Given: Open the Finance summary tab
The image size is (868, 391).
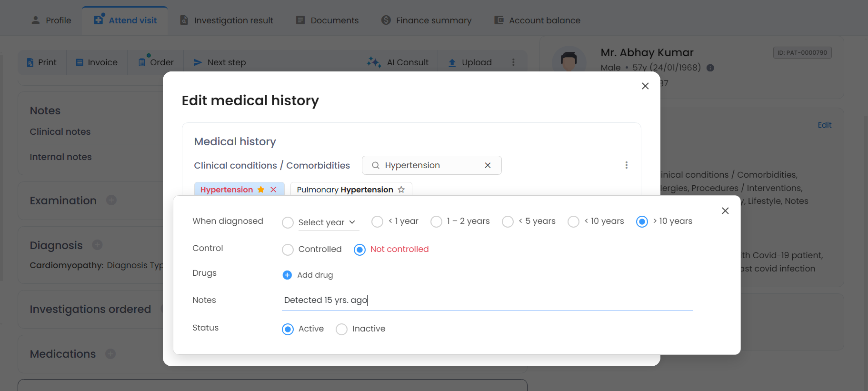Looking at the screenshot, I should [x=426, y=20].
